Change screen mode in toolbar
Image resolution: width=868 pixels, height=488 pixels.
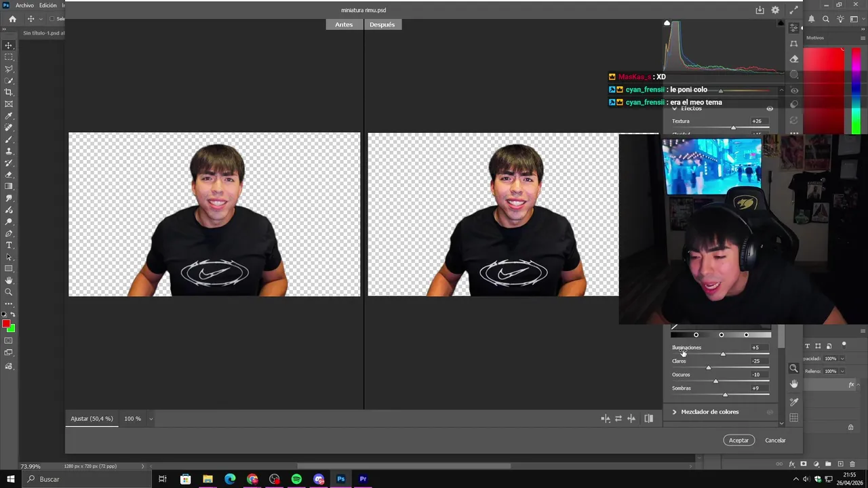click(9, 353)
